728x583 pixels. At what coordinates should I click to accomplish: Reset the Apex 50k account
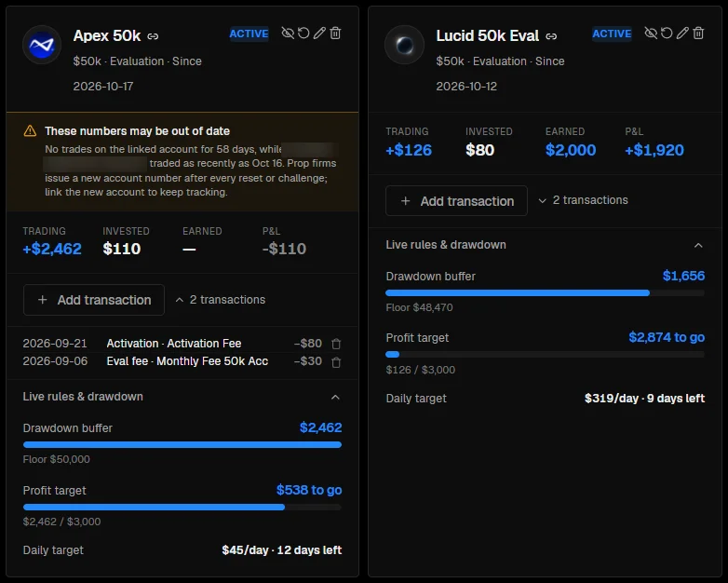point(303,33)
